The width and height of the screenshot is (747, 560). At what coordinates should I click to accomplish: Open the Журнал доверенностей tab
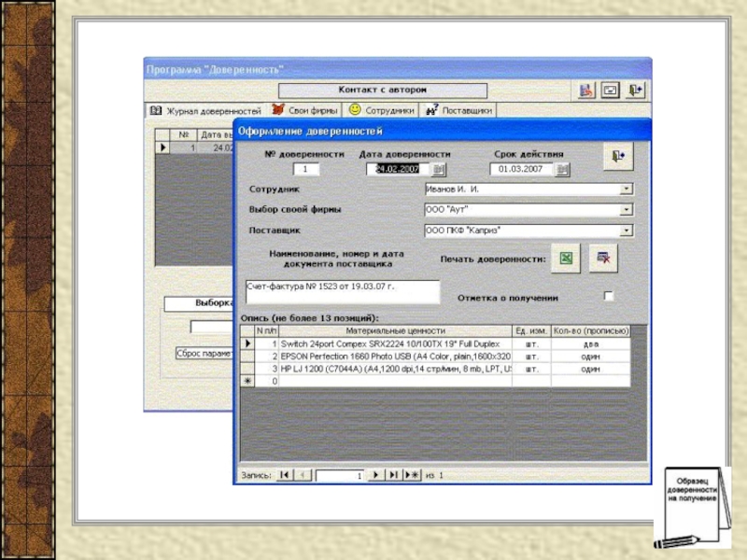click(x=205, y=110)
